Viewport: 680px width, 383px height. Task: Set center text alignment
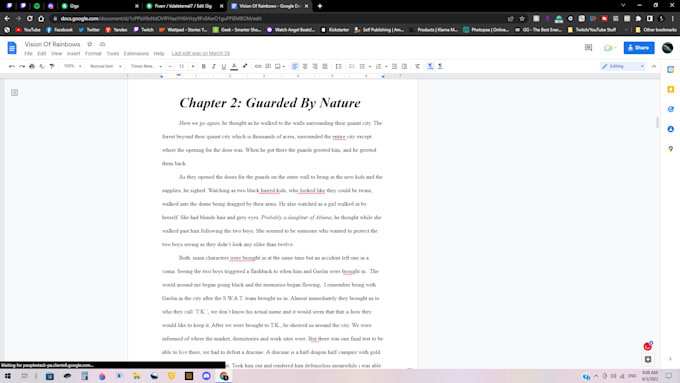click(x=305, y=66)
